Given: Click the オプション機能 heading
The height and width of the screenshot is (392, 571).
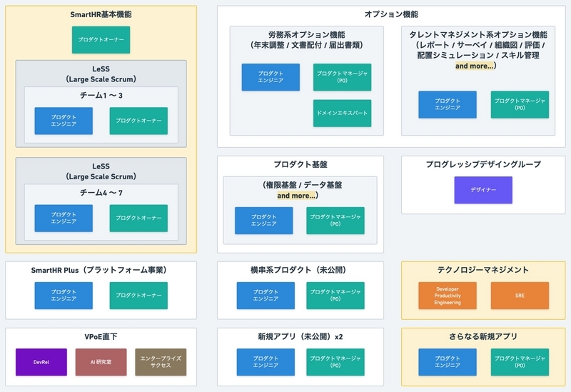Looking at the screenshot, I should (391, 14).
